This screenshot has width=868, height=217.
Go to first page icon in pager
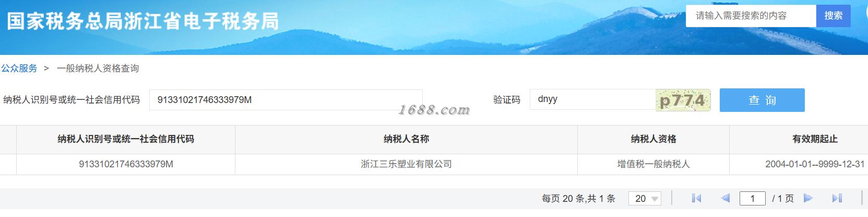696,198
